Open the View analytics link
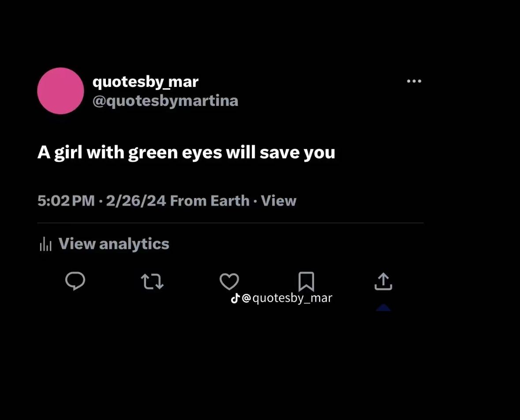The image size is (520, 420). [x=114, y=244]
